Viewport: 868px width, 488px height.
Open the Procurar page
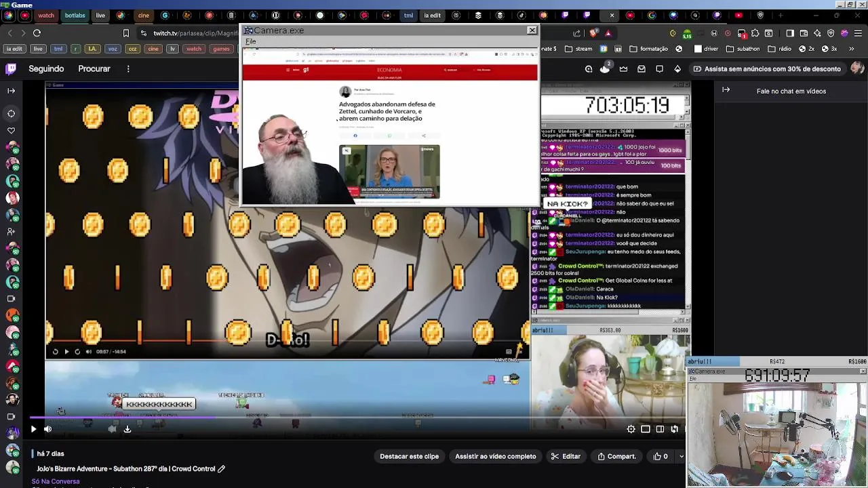pos(94,68)
